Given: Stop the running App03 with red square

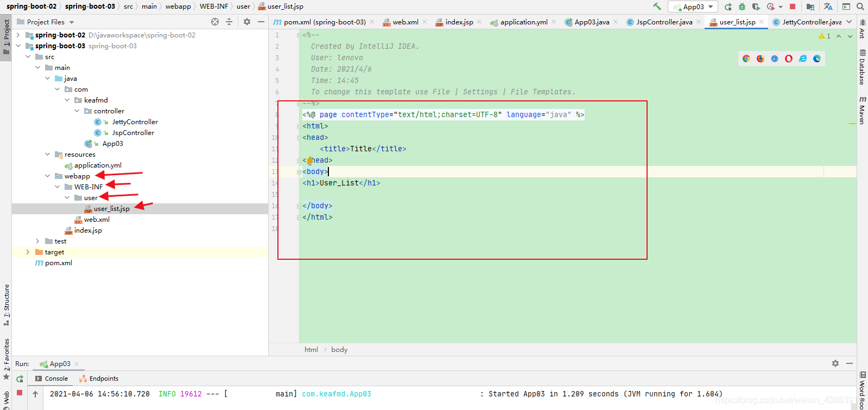Looking at the screenshot, I should pyautogui.click(x=793, y=7).
